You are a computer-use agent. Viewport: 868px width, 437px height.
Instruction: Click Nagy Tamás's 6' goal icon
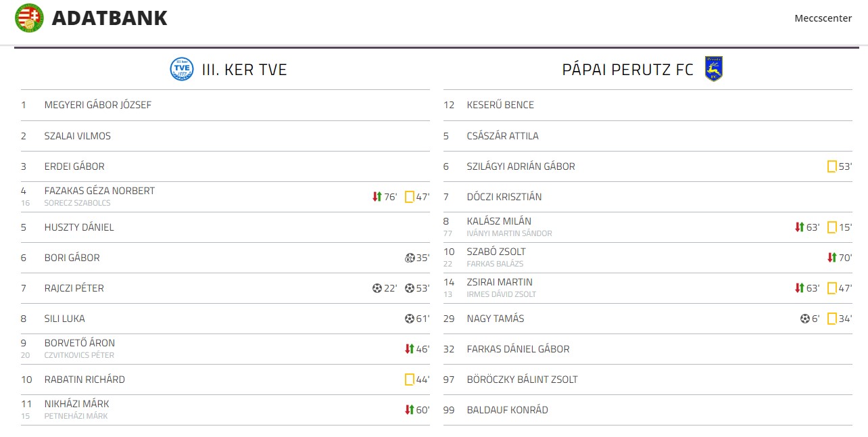click(805, 319)
